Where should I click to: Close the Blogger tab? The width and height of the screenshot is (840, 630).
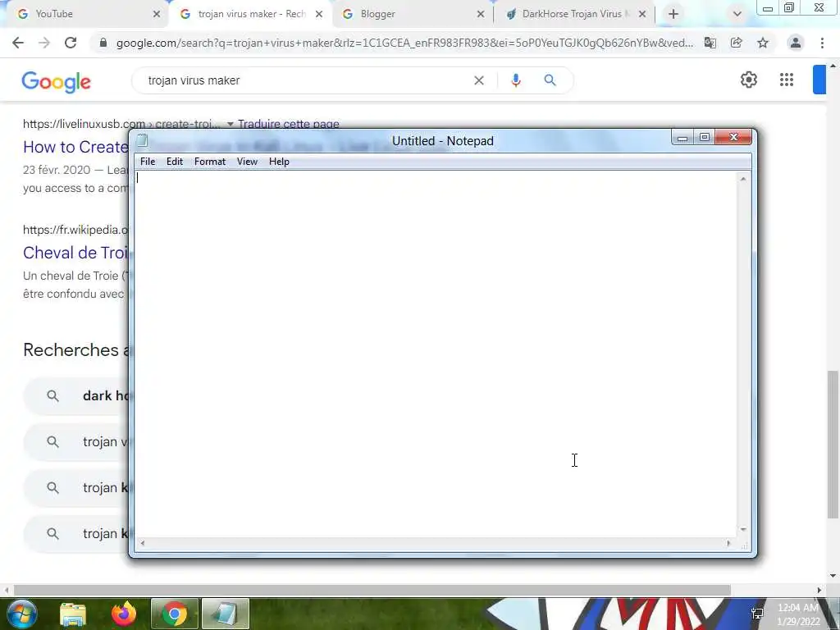click(481, 15)
